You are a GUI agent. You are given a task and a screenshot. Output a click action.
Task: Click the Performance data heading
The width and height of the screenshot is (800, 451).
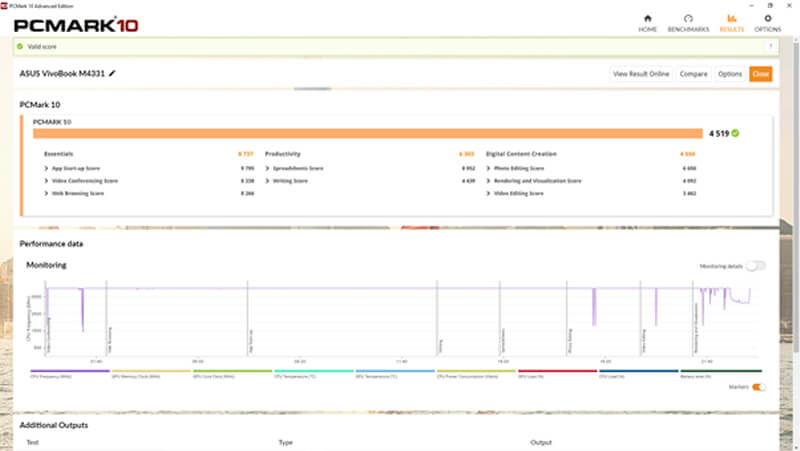pos(51,244)
